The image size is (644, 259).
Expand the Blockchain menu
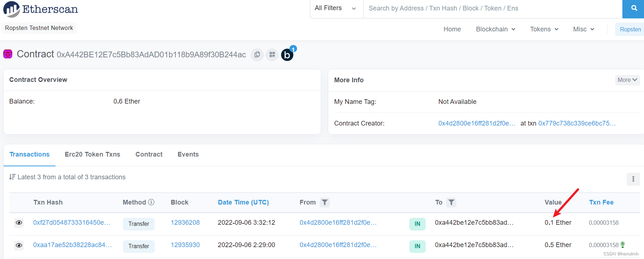click(x=496, y=29)
